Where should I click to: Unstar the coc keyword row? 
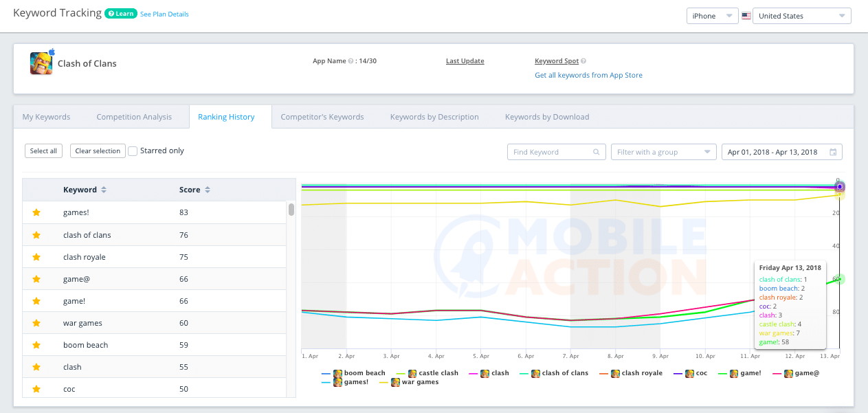[36, 389]
